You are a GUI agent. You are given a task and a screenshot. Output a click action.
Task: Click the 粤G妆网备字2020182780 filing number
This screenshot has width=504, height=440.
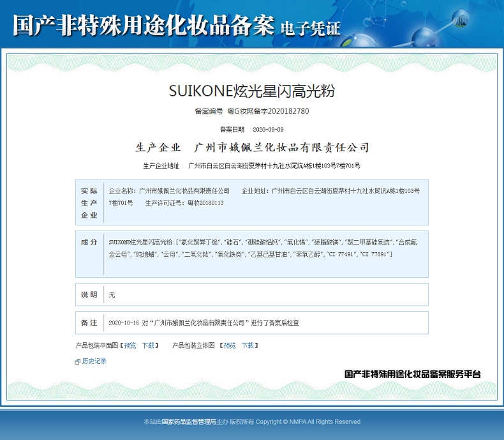(268, 111)
